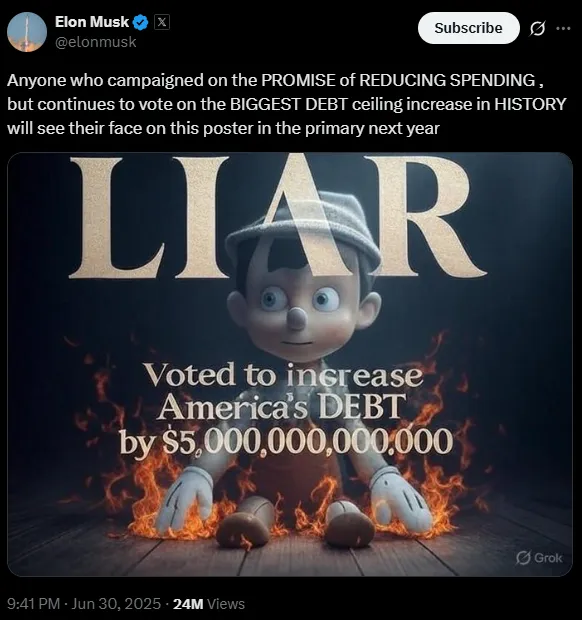Click the 'America's DEBT' line in the poster
This screenshot has width=582, height=620.
point(280,407)
